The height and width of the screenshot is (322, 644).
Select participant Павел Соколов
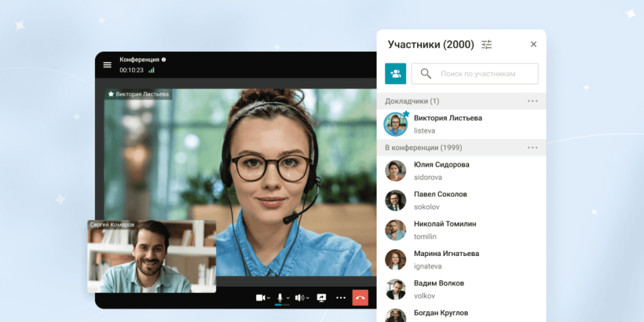[461, 201]
